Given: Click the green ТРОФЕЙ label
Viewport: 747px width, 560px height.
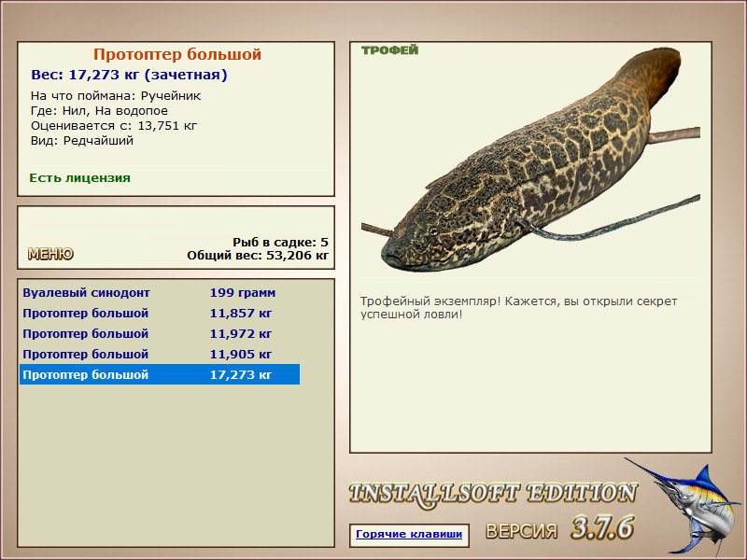Looking at the screenshot, I should click(x=389, y=50).
